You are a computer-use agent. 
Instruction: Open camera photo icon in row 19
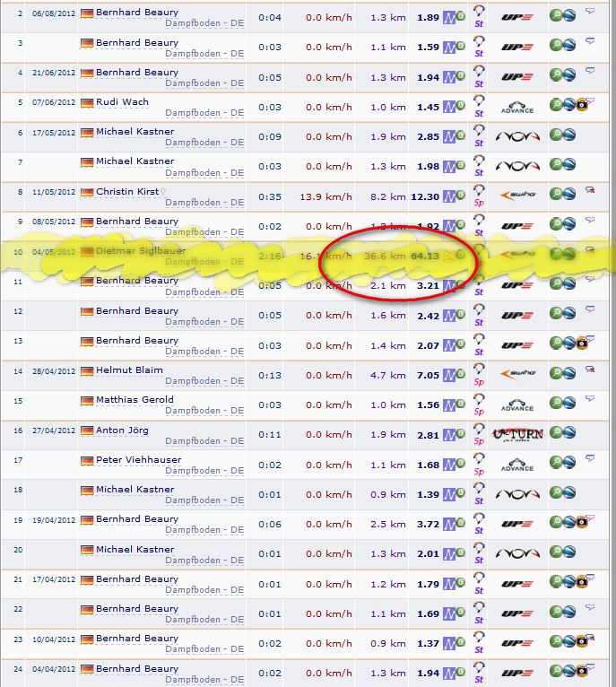[581, 522]
